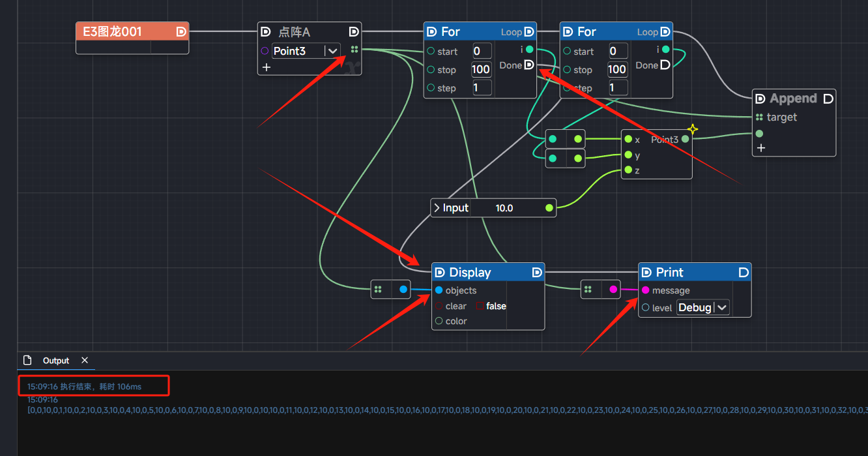The width and height of the screenshot is (868, 456).
Task: Click the Display node's execution output port
Action: click(537, 273)
